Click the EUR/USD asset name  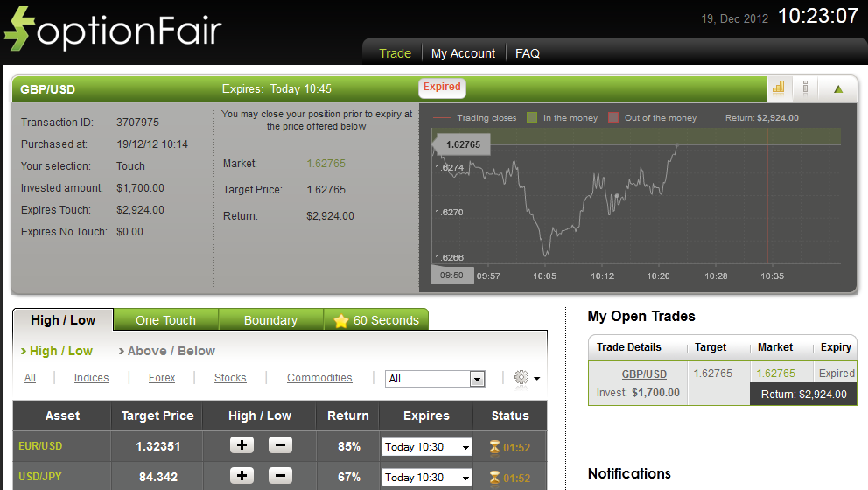click(x=40, y=445)
